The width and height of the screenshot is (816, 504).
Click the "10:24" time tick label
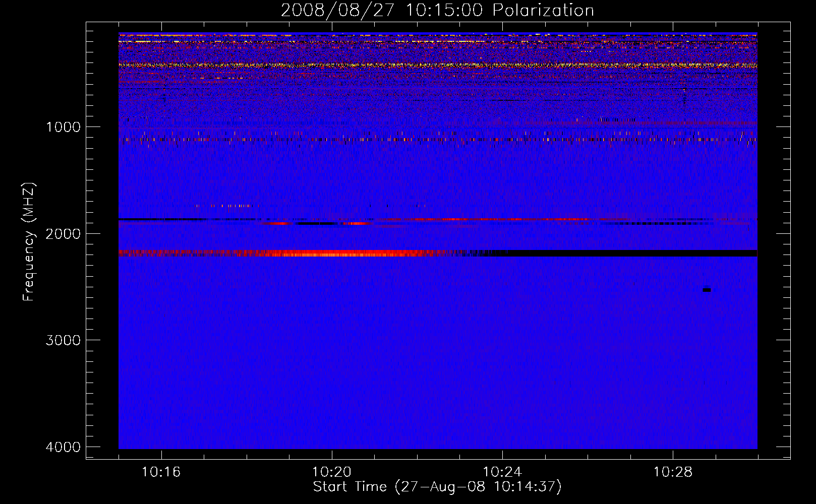502,472
